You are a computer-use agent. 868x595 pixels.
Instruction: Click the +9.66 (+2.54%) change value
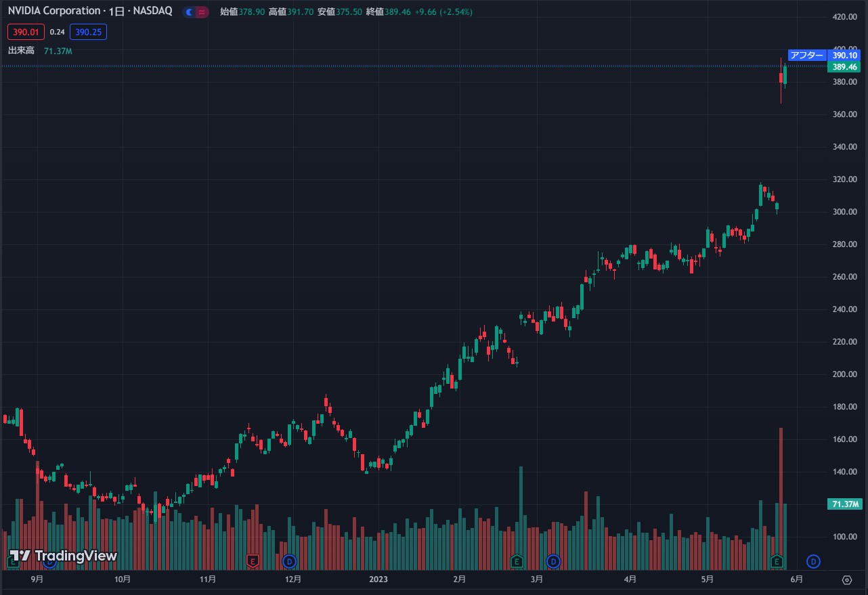[443, 12]
